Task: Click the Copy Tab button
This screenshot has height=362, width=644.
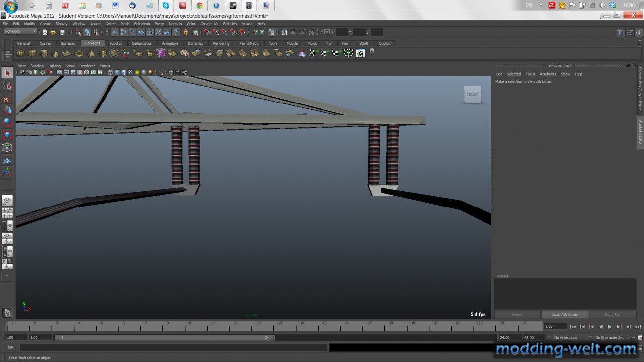Action: [x=613, y=315]
